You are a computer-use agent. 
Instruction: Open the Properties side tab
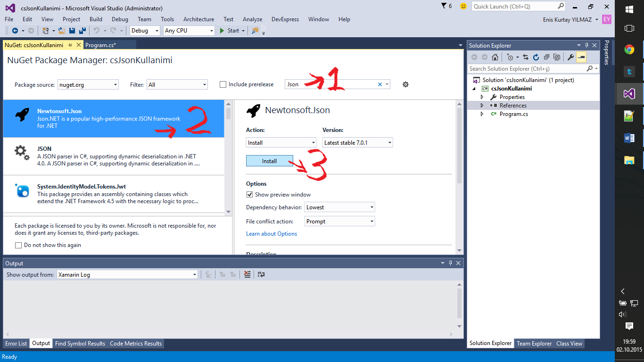tap(607, 52)
